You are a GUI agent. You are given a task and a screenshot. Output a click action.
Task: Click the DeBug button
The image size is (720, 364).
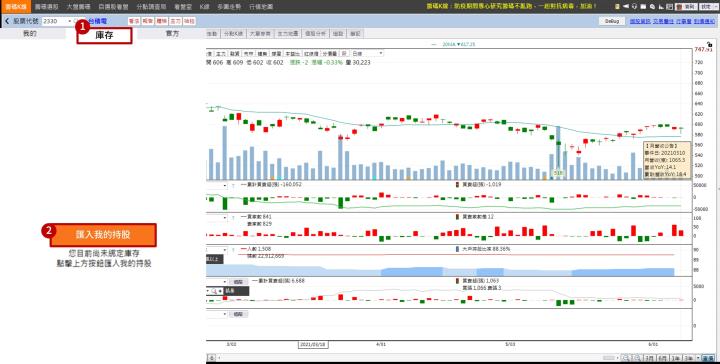coord(612,21)
